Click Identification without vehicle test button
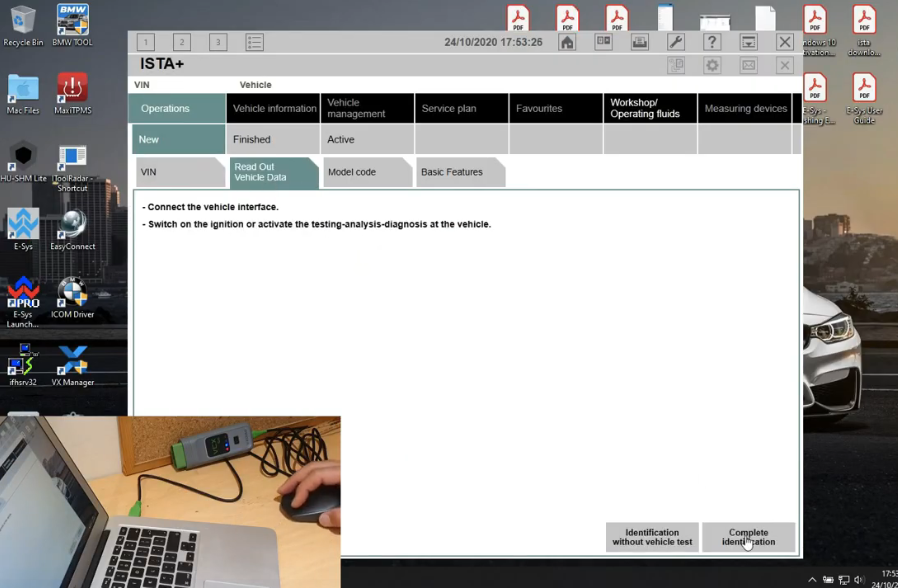 (652, 537)
